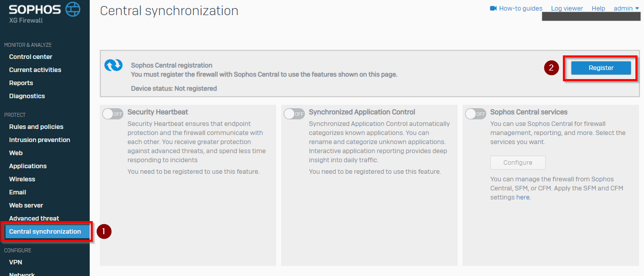Click the red step 2 marker badge

point(551,67)
